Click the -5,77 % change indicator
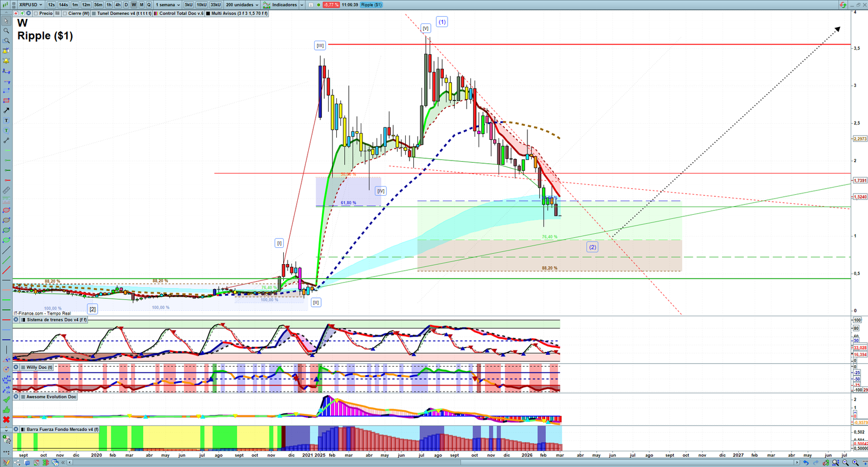 pos(331,5)
